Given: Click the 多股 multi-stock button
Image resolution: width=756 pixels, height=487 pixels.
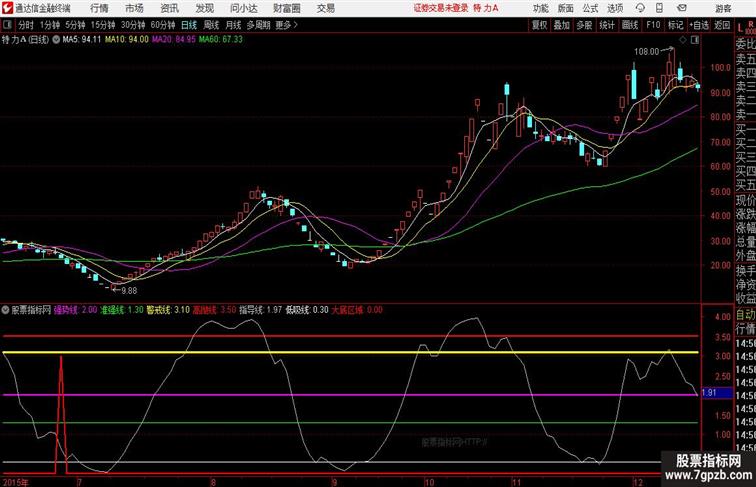Looking at the screenshot, I should click(584, 25).
